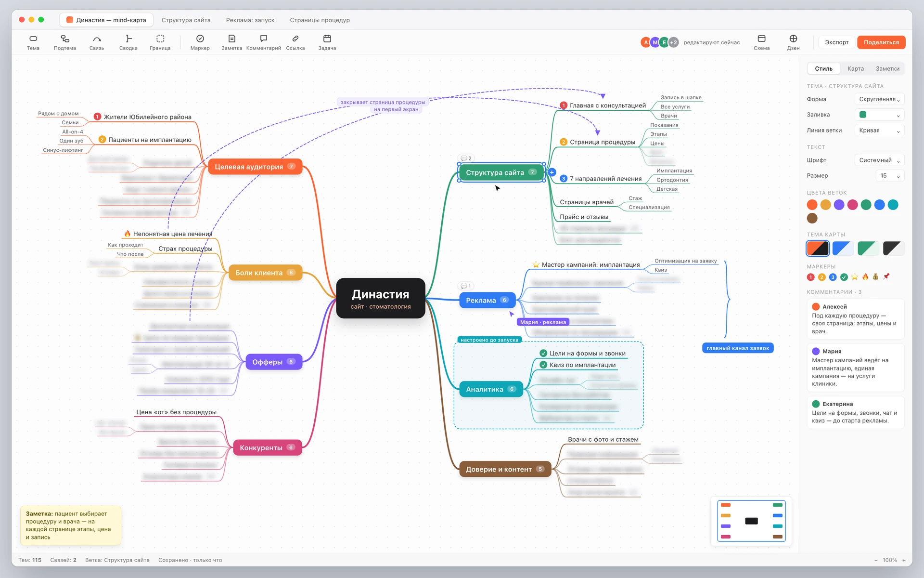924x578 pixels.
Task: Choose the purple branch color
Action: point(839,205)
